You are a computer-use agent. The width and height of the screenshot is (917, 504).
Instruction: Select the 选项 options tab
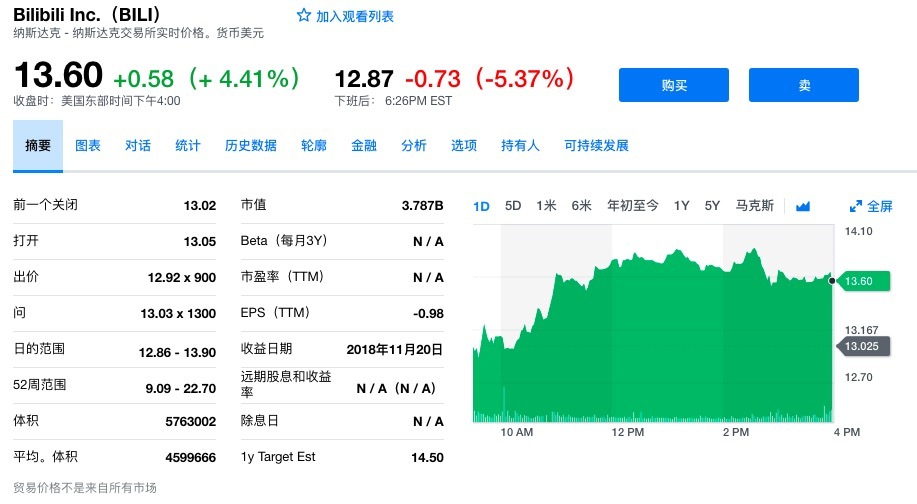[x=464, y=146]
